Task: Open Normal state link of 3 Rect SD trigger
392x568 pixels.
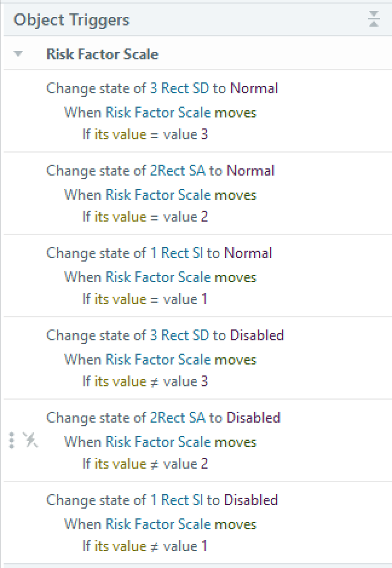Action: tap(254, 88)
